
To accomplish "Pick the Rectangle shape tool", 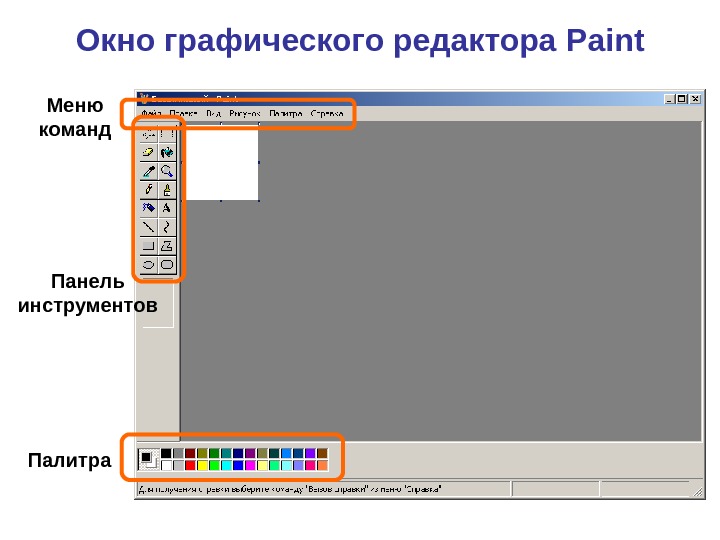I will (x=148, y=246).
